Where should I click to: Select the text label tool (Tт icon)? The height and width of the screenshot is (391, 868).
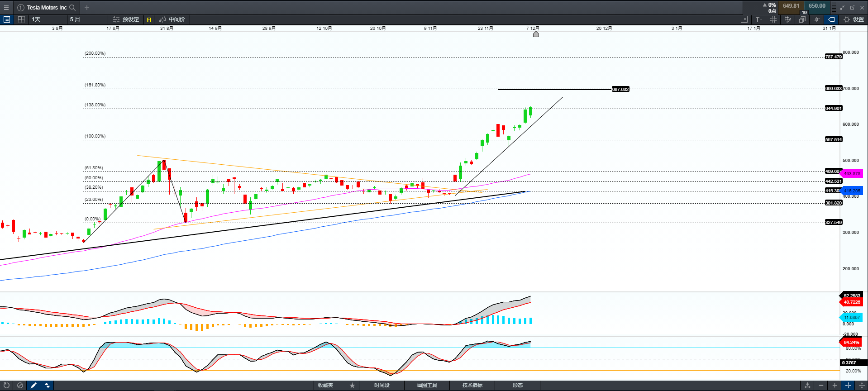[x=759, y=19]
